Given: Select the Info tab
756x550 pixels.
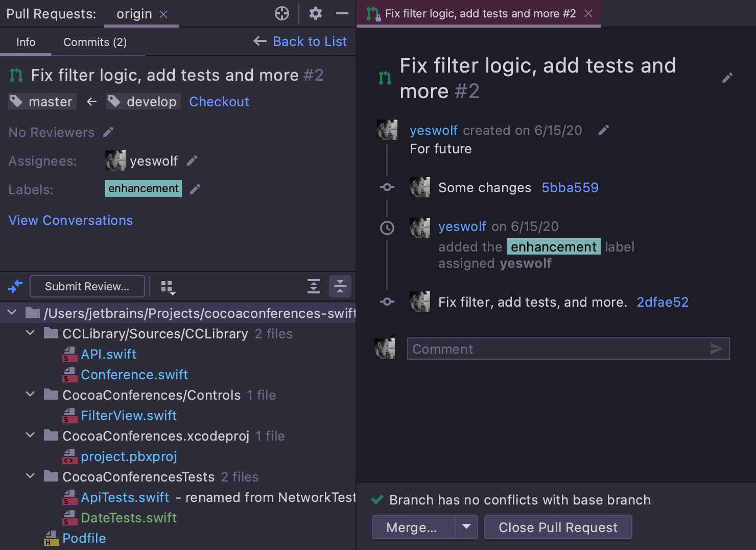Looking at the screenshot, I should click(26, 42).
